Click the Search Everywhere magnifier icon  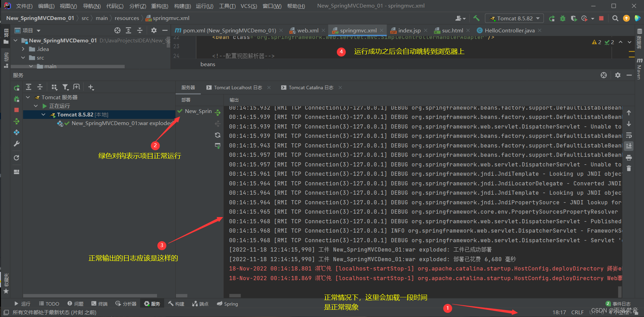pyautogui.click(x=615, y=18)
